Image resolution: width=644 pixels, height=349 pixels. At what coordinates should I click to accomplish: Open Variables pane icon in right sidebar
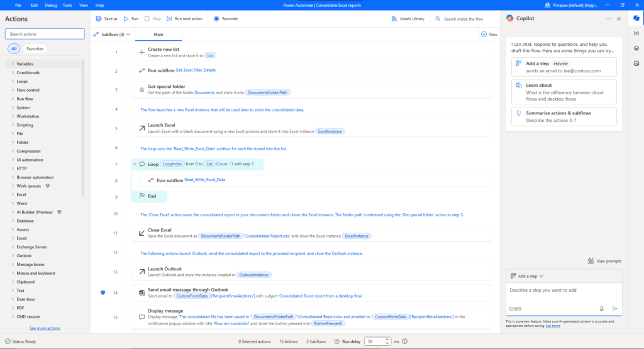click(x=636, y=33)
